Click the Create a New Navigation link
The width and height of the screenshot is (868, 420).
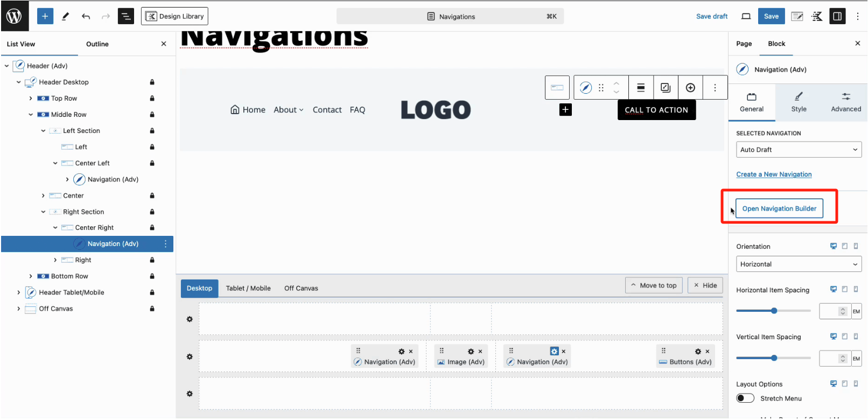774,174
